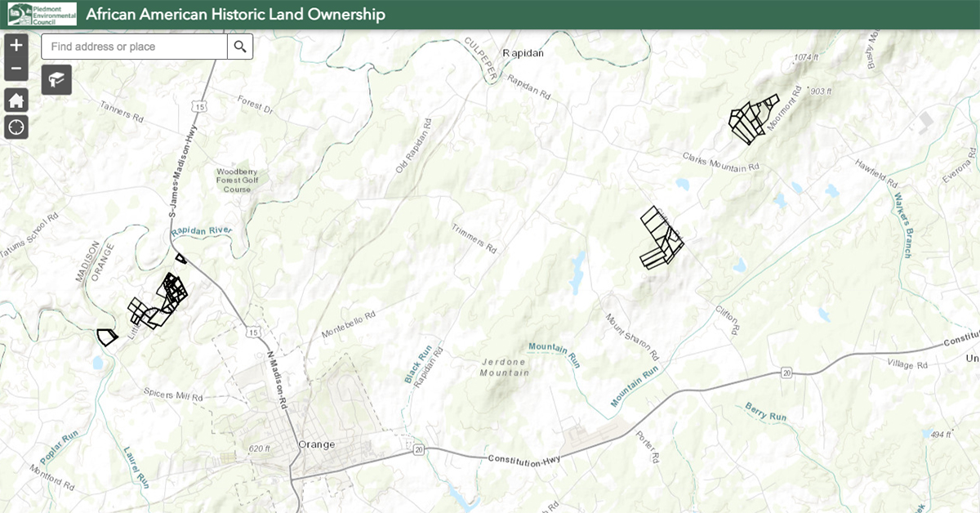Return to the default home extent
Viewport: 980px width, 513px height.
click(16, 100)
